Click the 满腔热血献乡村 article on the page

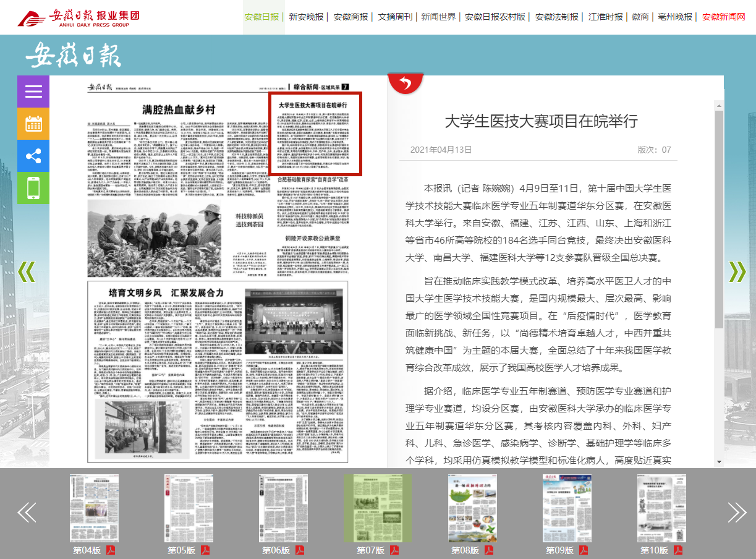click(x=178, y=111)
